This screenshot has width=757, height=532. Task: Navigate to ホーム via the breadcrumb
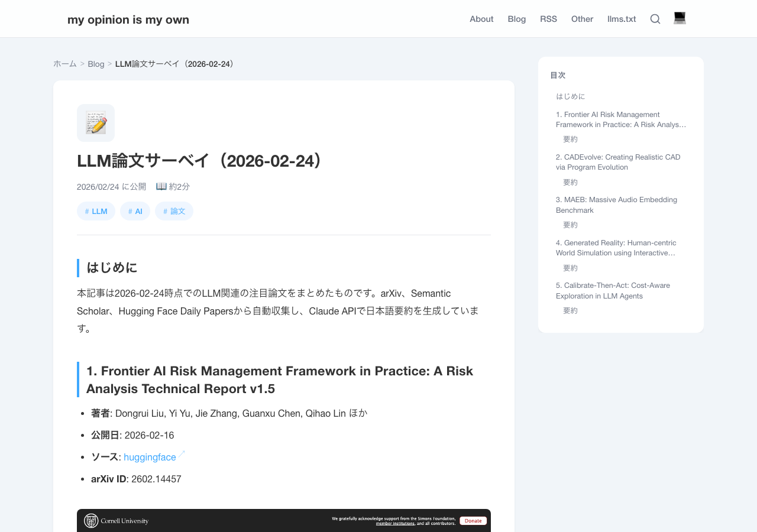click(x=64, y=63)
